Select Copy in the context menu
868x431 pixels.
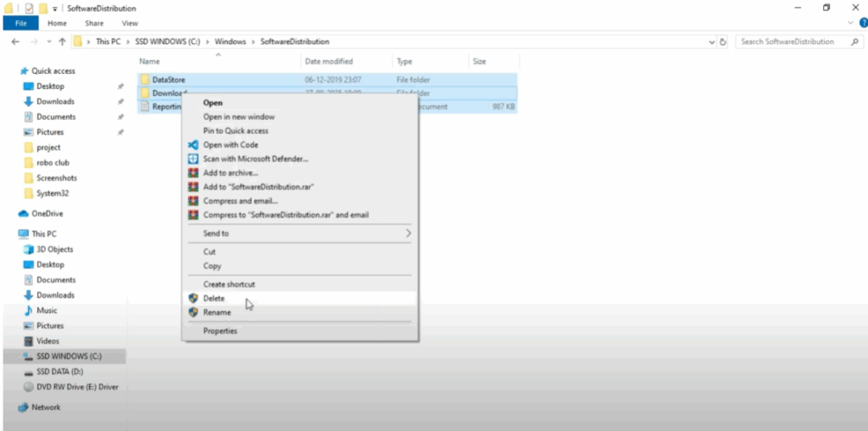[x=299, y=266]
